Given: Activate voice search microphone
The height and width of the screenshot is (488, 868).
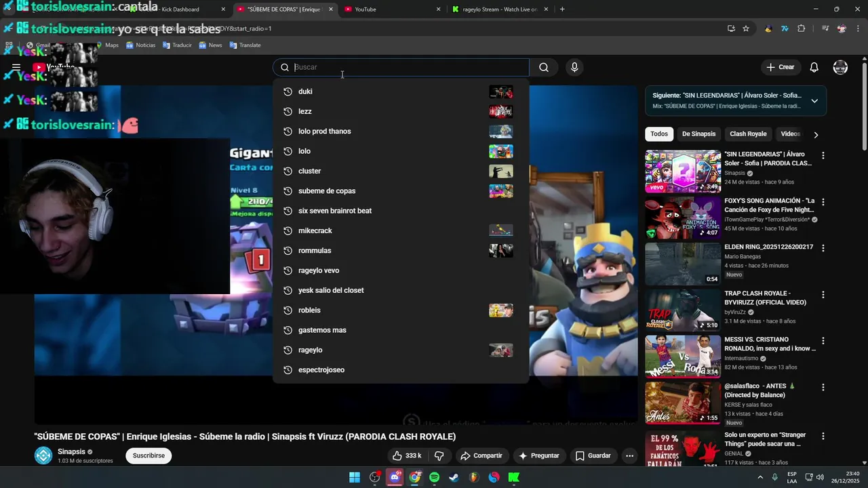Looking at the screenshot, I should pos(574,67).
